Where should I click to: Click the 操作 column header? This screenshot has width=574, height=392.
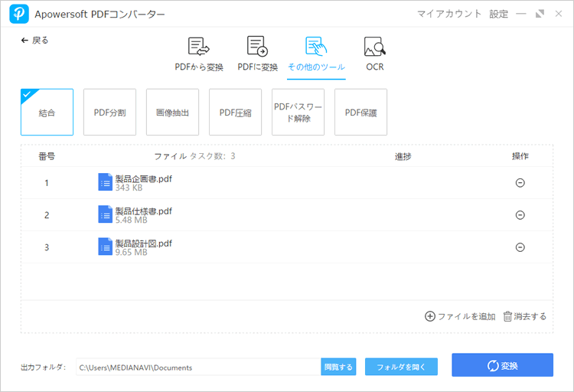click(x=520, y=156)
